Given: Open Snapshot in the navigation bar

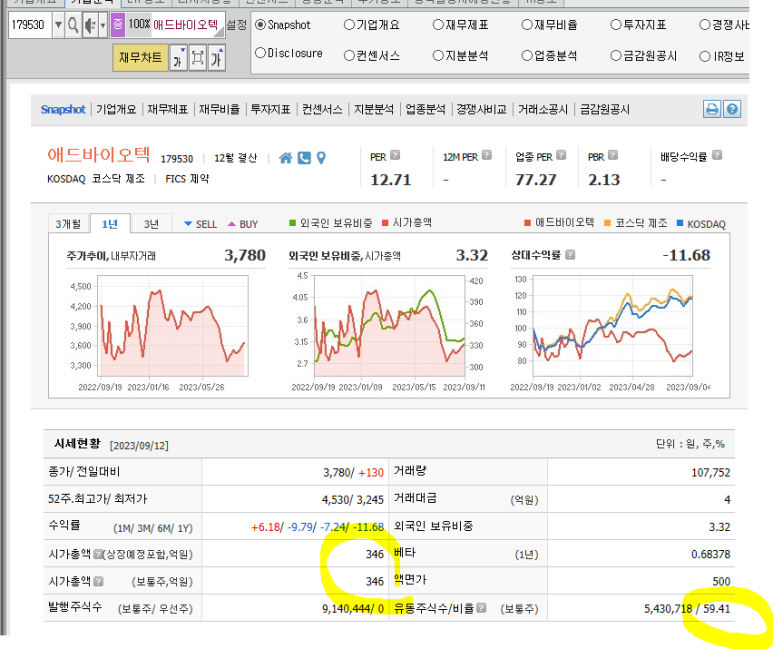Looking at the screenshot, I should [63, 109].
